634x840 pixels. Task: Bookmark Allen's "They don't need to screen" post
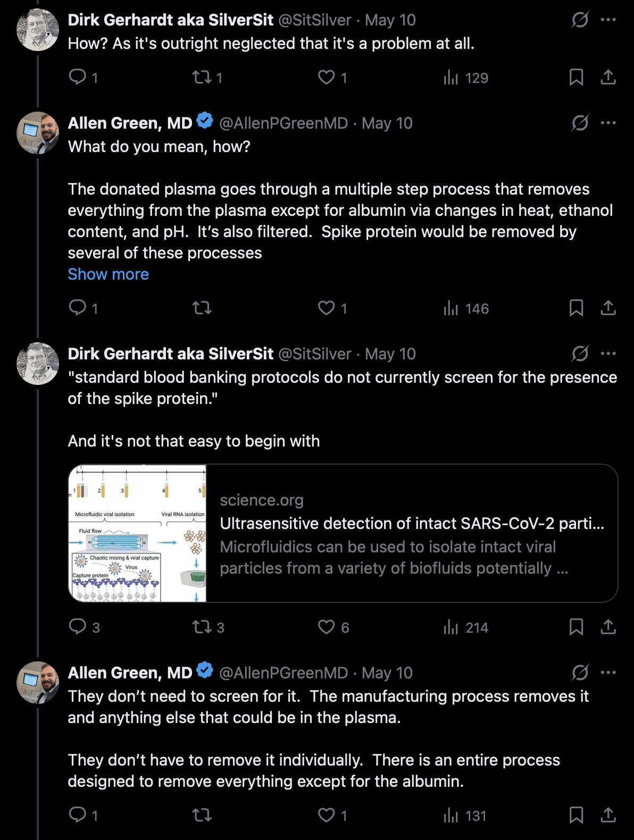point(576,815)
